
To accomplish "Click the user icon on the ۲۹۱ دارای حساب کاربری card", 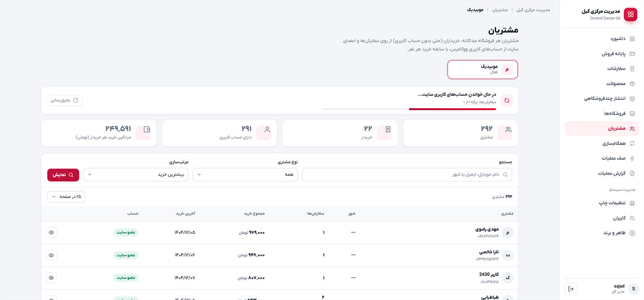I will [x=267, y=129].
